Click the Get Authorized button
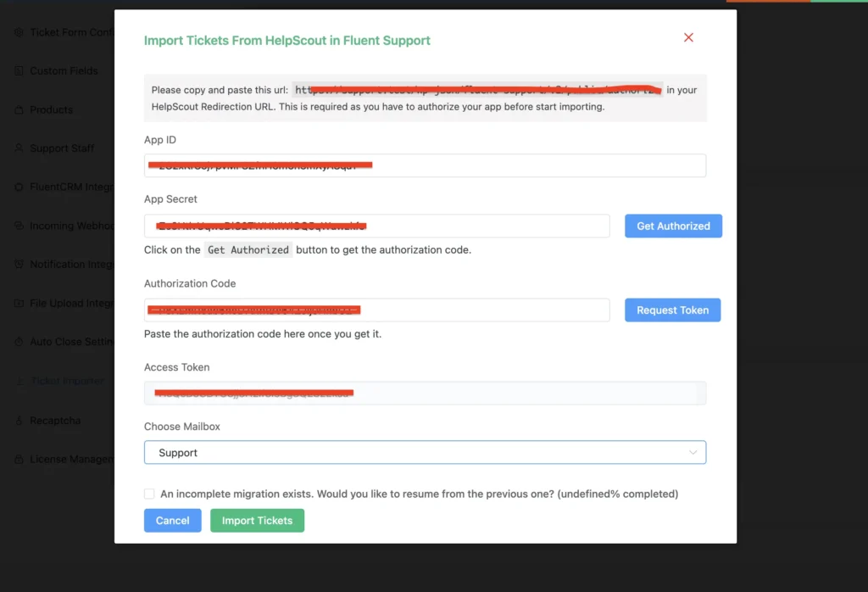Screen dimensions: 868x592 (673, 226)
